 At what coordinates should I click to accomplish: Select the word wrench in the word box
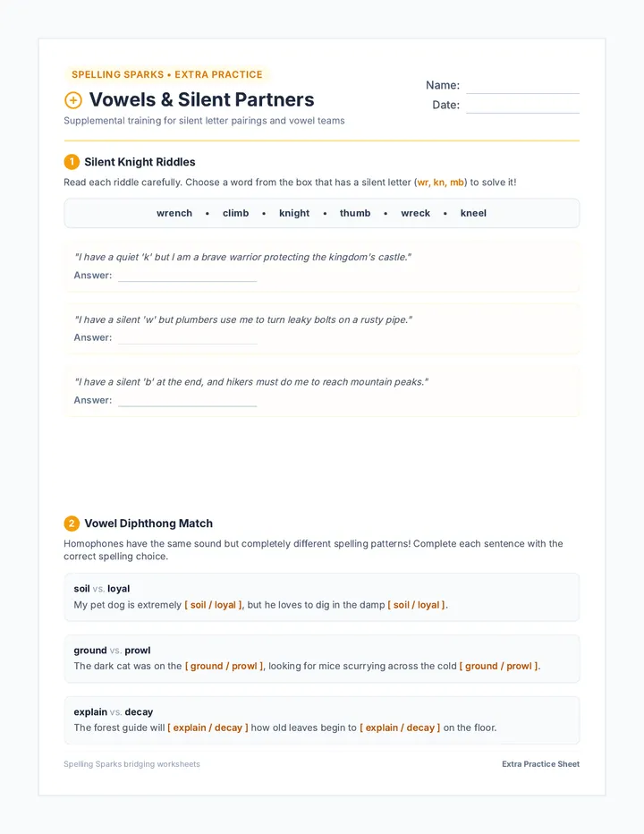click(x=174, y=213)
